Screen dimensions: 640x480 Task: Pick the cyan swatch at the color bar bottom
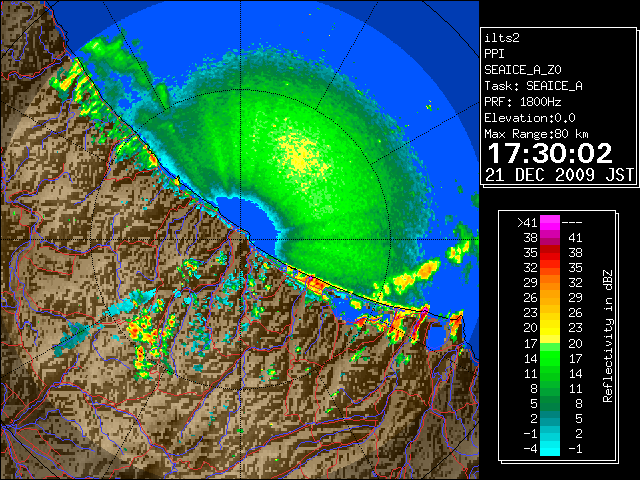[550, 449]
